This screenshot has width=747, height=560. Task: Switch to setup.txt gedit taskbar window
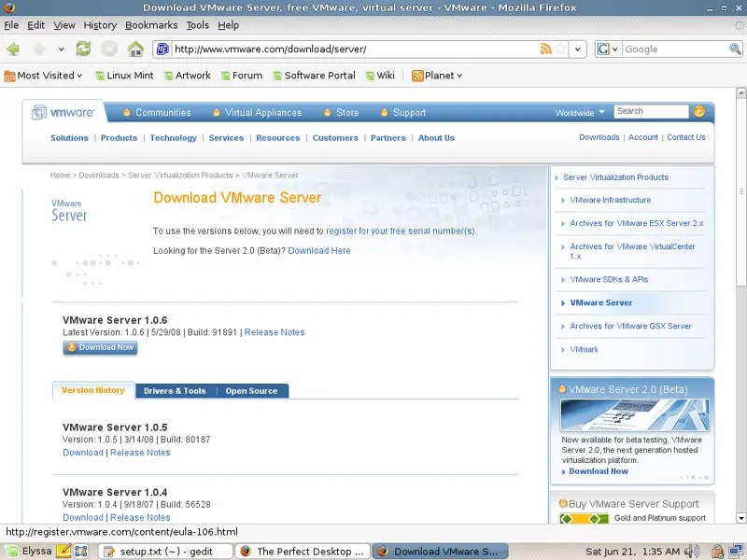165,552
